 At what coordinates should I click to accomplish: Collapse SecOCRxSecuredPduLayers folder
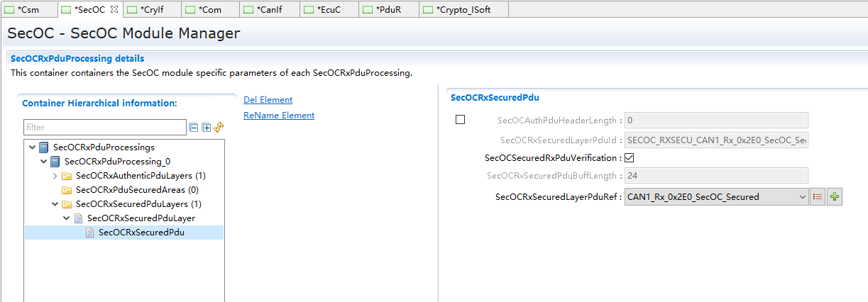(55, 204)
